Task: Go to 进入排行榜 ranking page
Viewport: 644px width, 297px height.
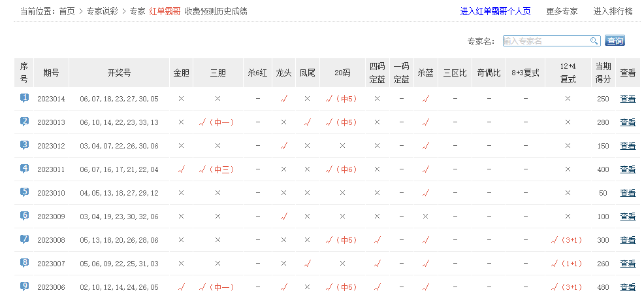Action: [x=613, y=11]
